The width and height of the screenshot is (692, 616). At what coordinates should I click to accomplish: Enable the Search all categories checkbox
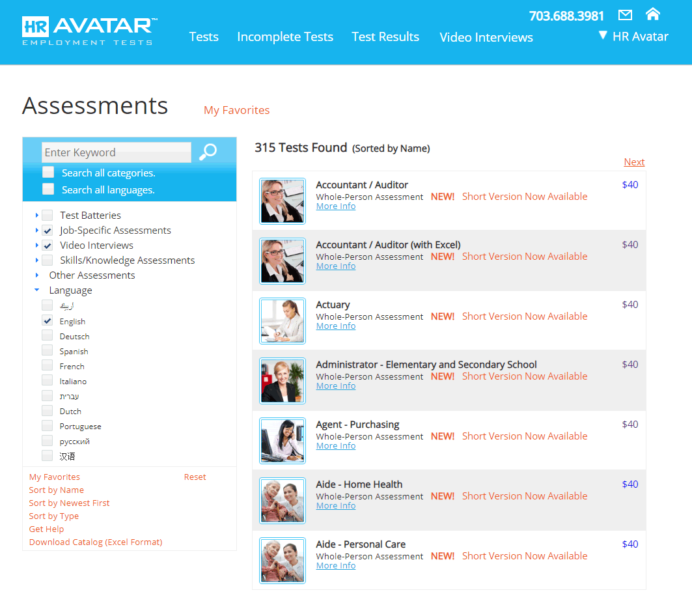pos(48,173)
